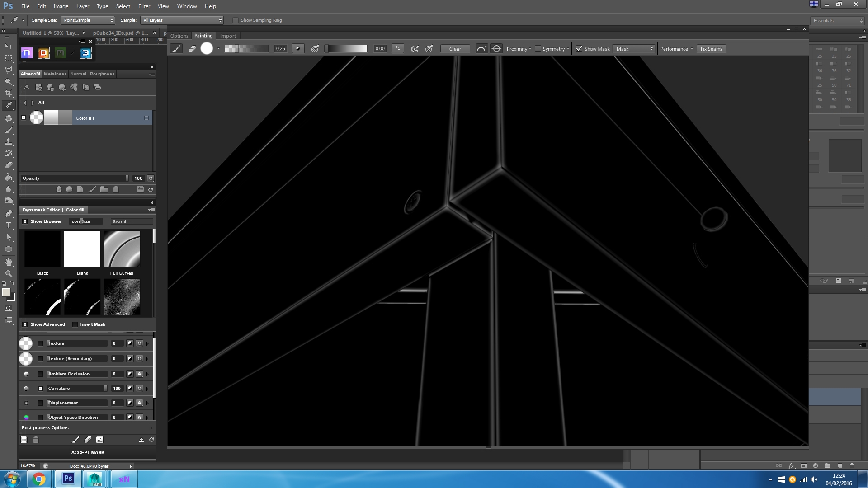Select the Clone Stamp tool

point(9,142)
